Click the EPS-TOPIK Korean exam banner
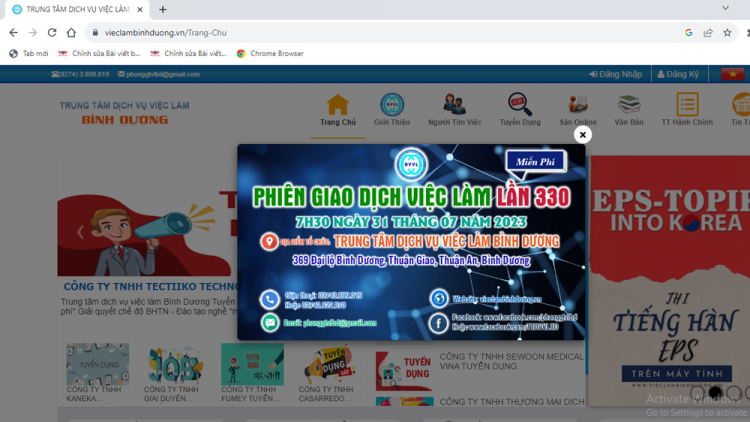The height and width of the screenshot is (422, 750). (669, 280)
